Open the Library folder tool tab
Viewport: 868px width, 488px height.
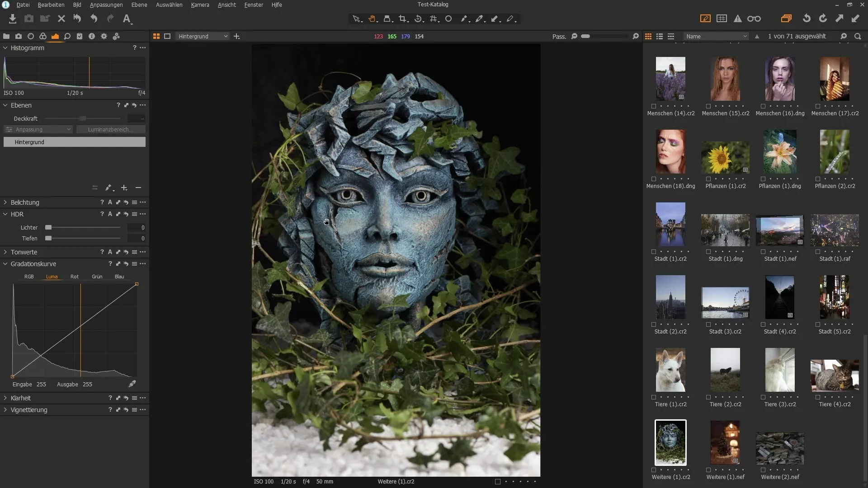coord(6,36)
